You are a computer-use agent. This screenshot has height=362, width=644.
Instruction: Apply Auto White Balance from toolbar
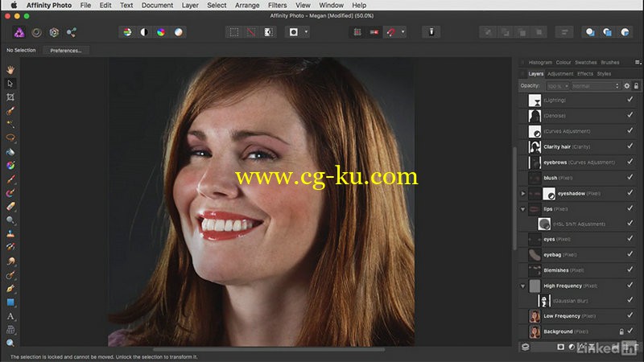click(x=178, y=32)
